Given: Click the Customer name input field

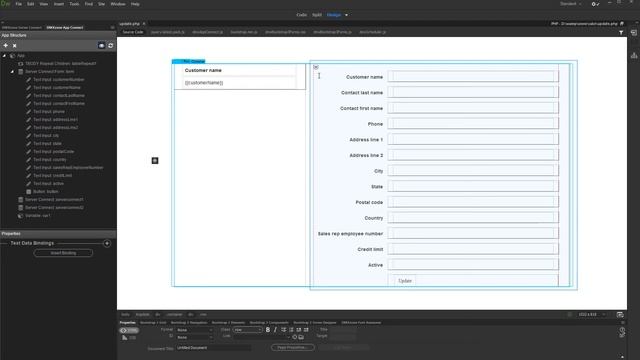Looking at the screenshot, I should click(x=473, y=76).
